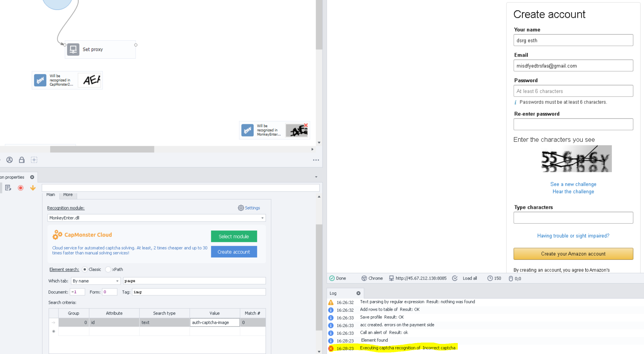Click the proxy monitor icon in status bar
The image size is (644, 354).
[x=391, y=278]
